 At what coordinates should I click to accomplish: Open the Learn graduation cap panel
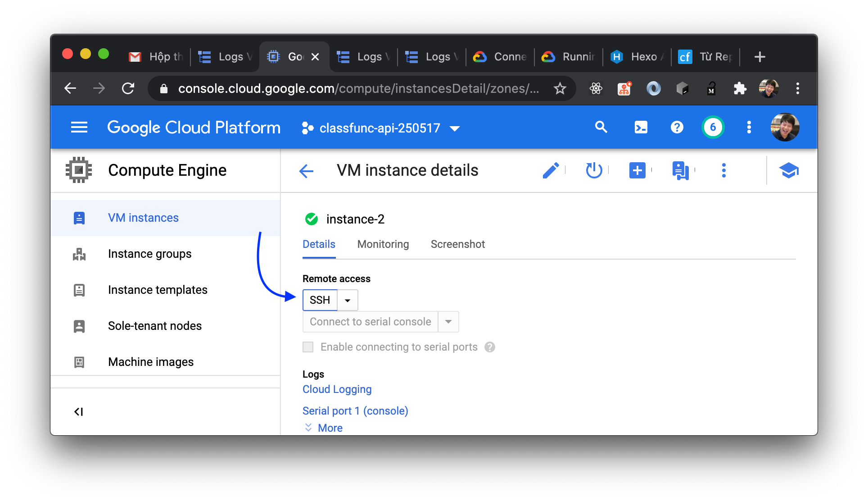pyautogui.click(x=789, y=170)
